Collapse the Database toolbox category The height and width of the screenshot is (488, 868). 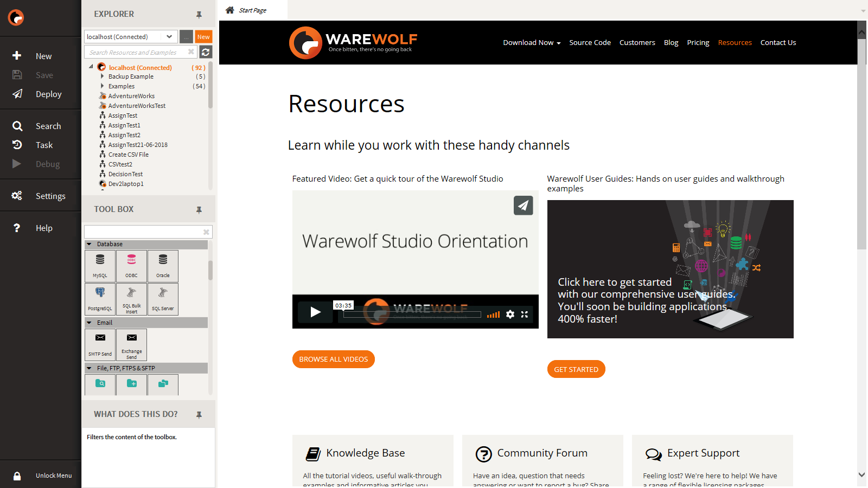[x=90, y=244]
